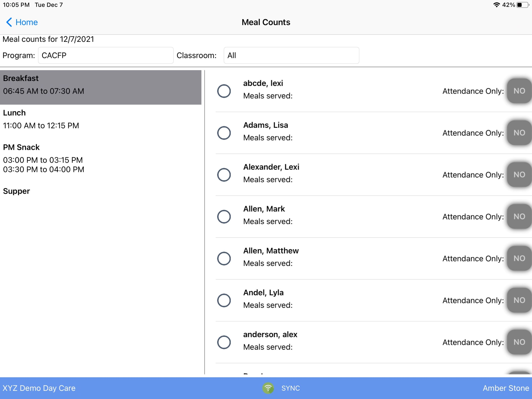Screen dimensions: 532x399
Task: Tap the name Alexander, Lexi
Action: (271, 167)
